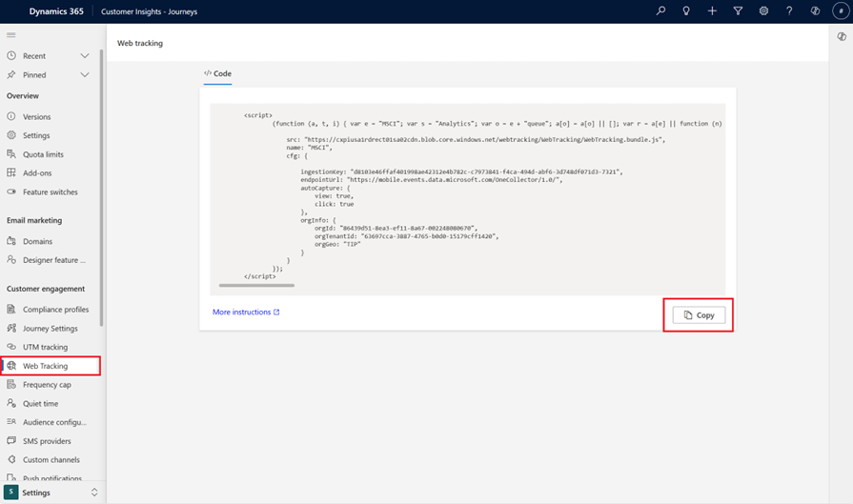
Task: Go to Compliance profiles
Action: coord(55,310)
